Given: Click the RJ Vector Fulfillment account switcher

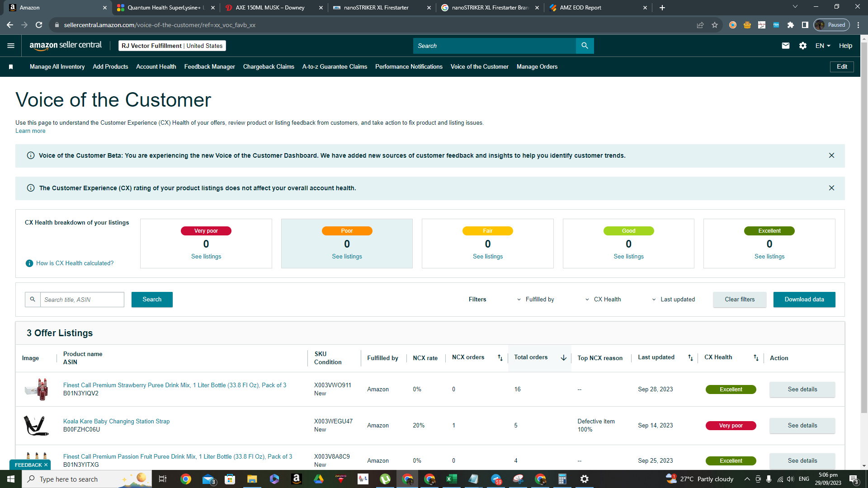Looking at the screenshot, I should click(x=172, y=46).
